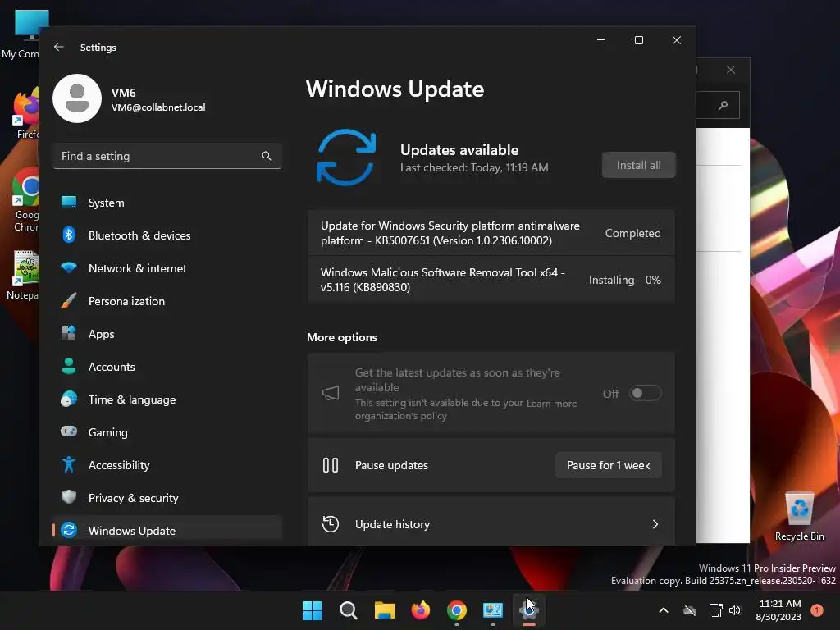Select Network & internet category
Viewport: 840px width, 630px height.
167,268
